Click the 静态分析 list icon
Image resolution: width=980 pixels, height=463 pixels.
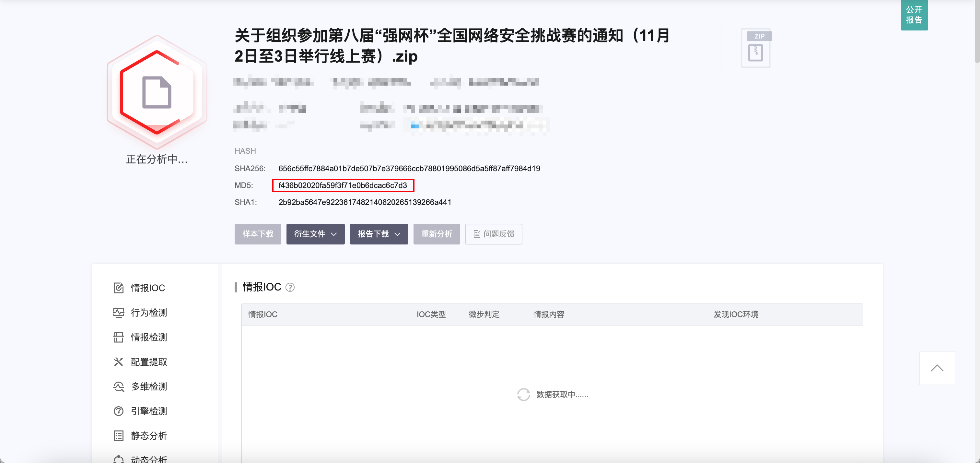coord(118,436)
